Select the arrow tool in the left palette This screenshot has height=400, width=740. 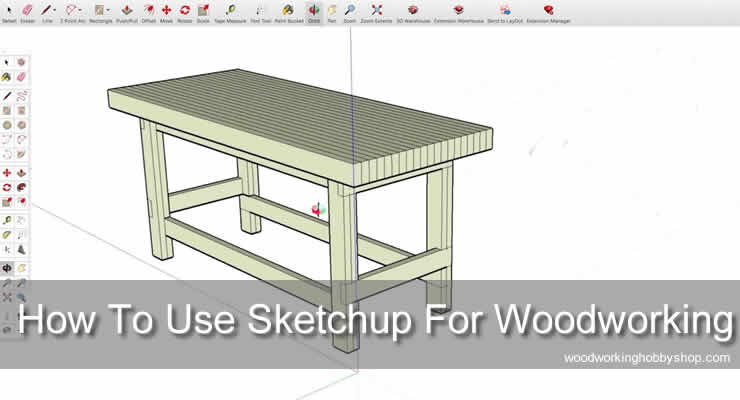7,62
